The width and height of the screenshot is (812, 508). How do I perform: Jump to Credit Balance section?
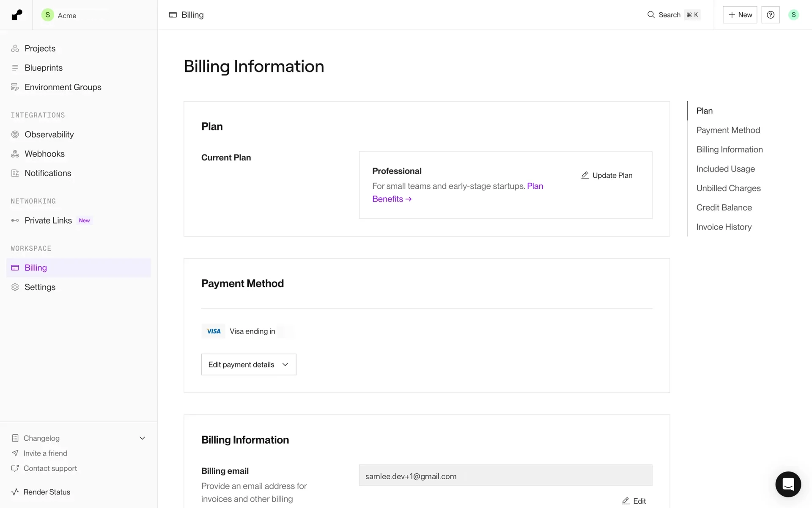coord(724,207)
